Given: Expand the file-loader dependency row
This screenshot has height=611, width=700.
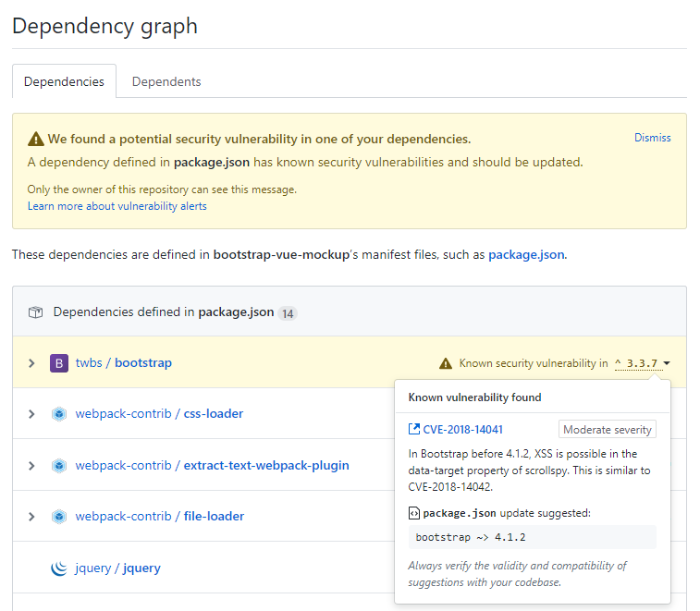Looking at the screenshot, I should [31, 517].
